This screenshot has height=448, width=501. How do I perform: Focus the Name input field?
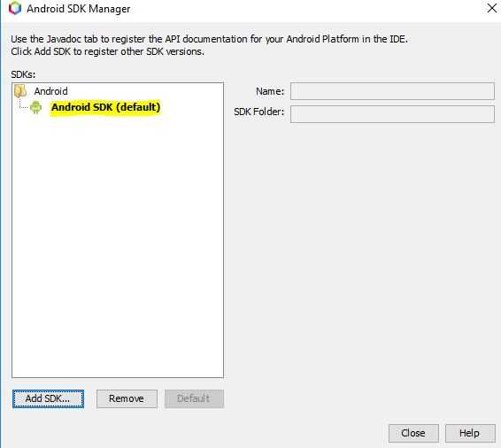tap(392, 91)
